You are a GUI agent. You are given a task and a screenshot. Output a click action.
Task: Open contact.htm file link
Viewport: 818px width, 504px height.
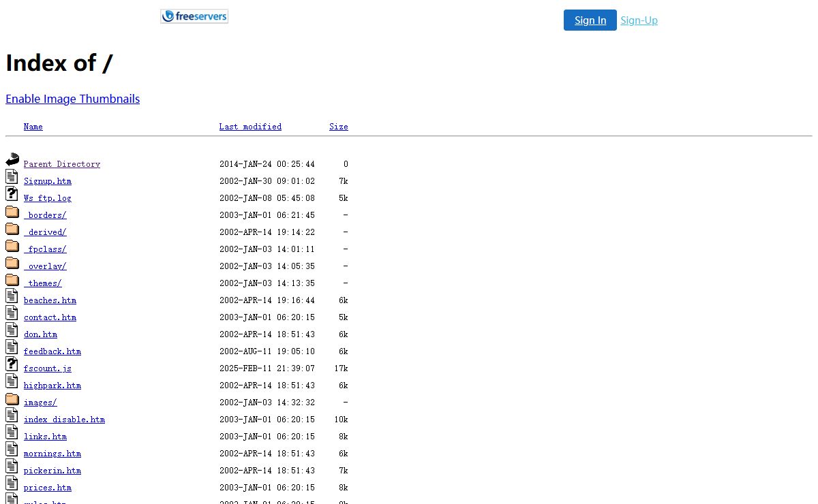point(50,317)
